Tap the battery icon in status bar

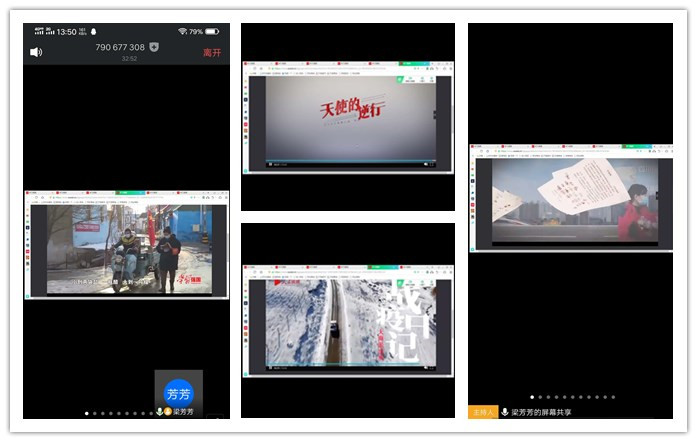212,31
